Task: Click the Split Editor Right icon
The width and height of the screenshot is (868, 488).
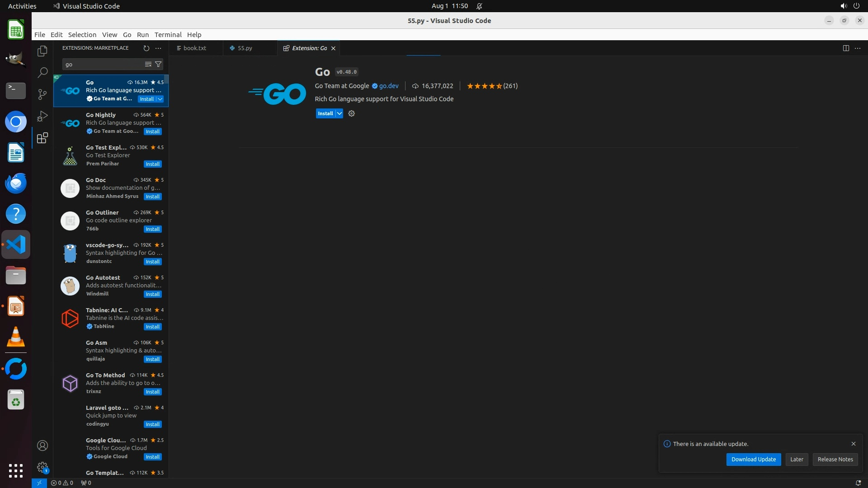Action: [x=846, y=48]
